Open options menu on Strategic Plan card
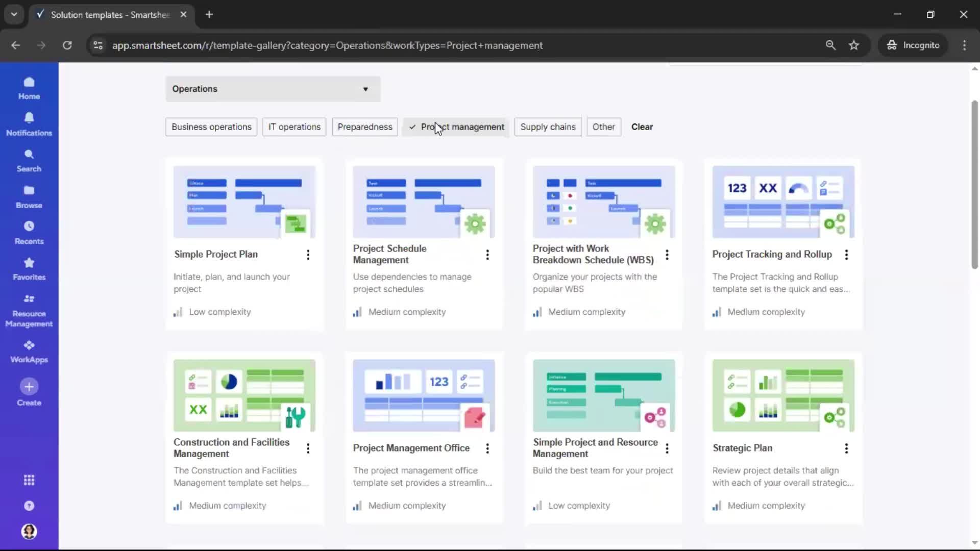Screen dimensions: 980x551 click(x=847, y=448)
